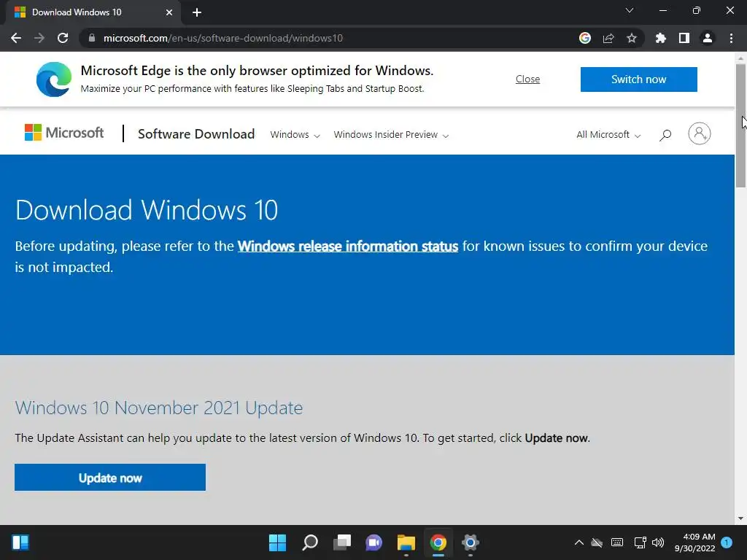
Task: Open Task View on the taskbar
Action: click(341, 542)
